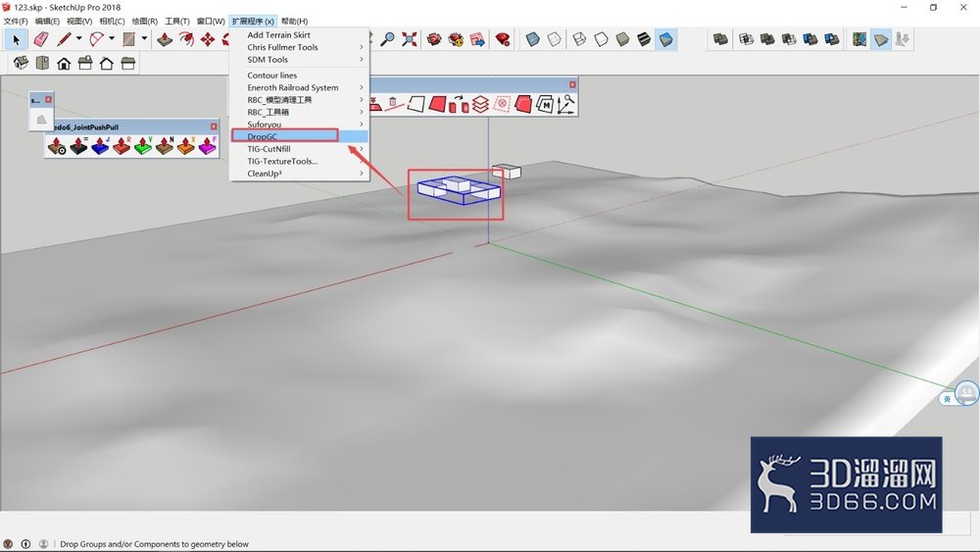The image size is (980, 552).
Task: Click geo-location status bar icon
Action: tap(8, 544)
